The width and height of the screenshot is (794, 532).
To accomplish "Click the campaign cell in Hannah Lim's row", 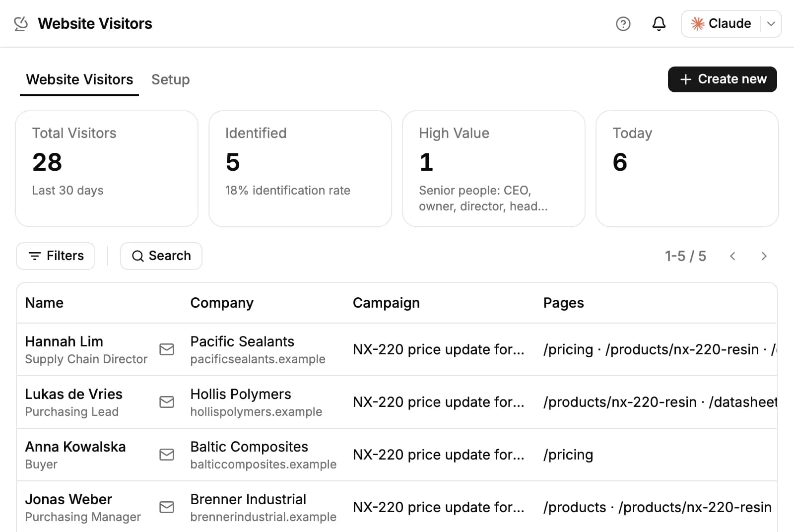I will pyautogui.click(x=438, y=349).
